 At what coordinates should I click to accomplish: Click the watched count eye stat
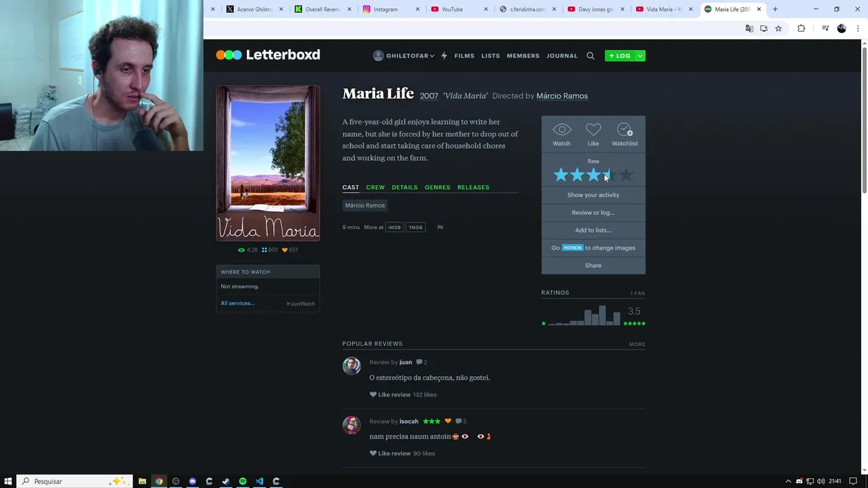(x=248, y=250)
